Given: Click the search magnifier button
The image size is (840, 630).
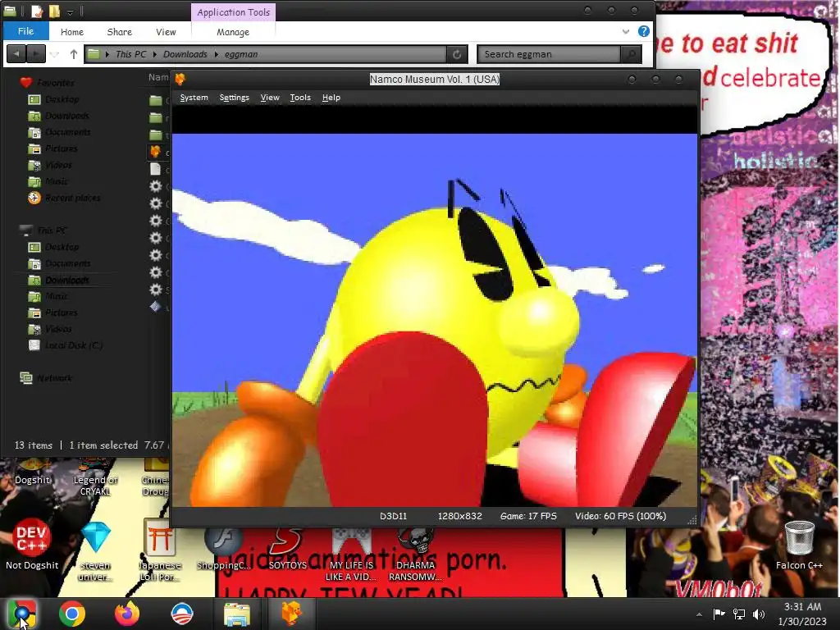Looking at the screenshot, I should pos(631,54).
